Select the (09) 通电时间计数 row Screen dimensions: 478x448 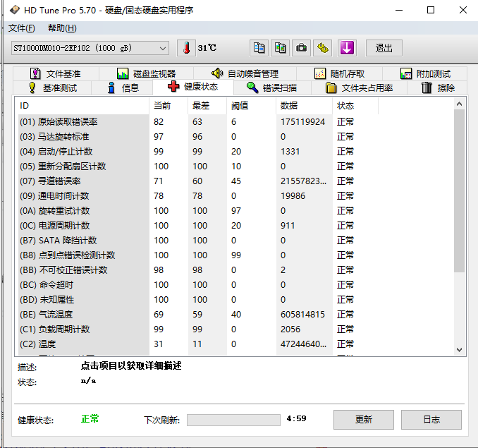(x=198, y=196)
